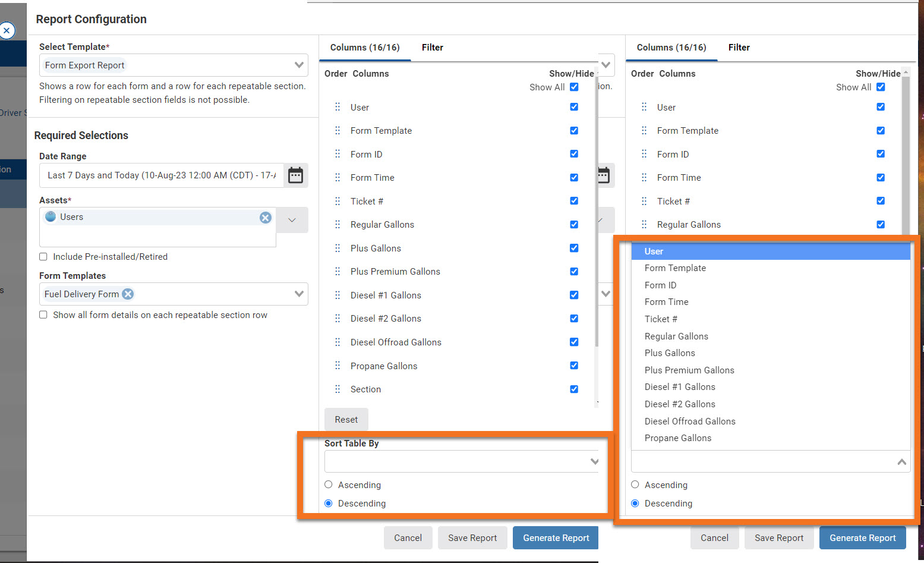Grab drag handle for Diesel #1 Gallons row

[338, 295]
